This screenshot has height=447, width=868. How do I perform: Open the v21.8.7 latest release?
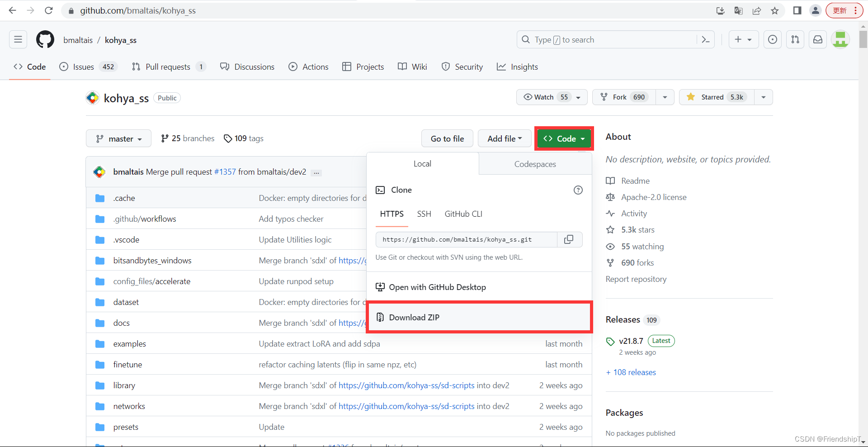coord(631,341)
